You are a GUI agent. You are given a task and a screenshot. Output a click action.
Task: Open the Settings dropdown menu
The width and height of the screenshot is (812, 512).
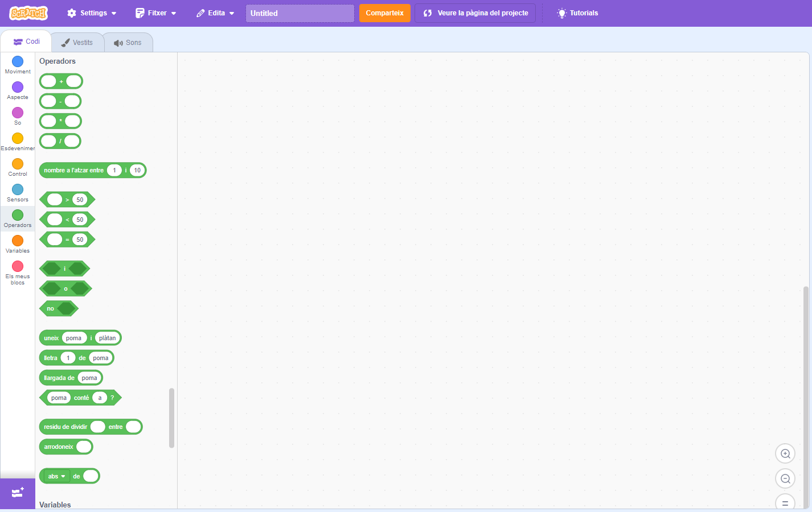point(92,13)
